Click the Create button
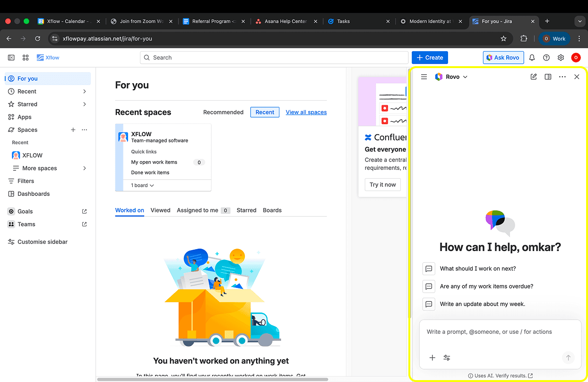Image resolution: width=588 pixels, height=382 pixels. pyautogui.click(x=430, y=58)
